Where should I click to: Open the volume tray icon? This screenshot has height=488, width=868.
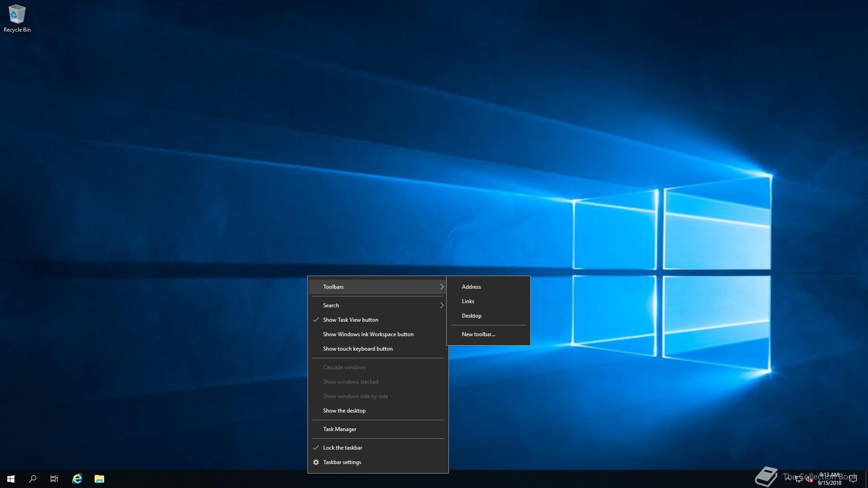pyautogui.click(x=809, y=479)
